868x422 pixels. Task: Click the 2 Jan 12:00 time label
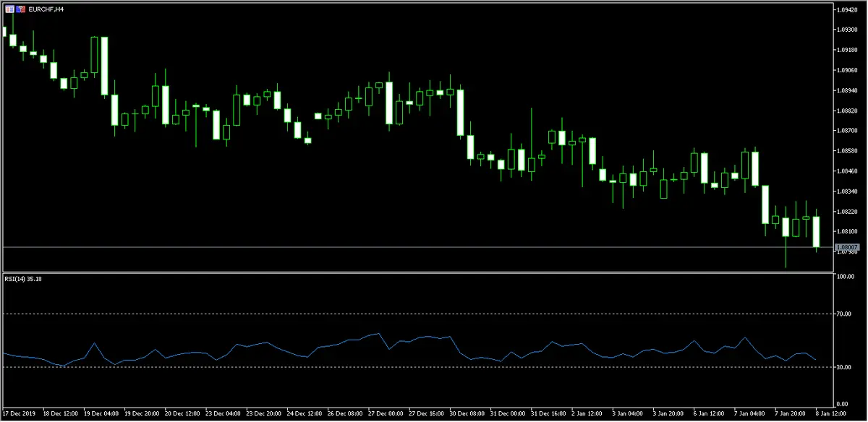[585, 414]
